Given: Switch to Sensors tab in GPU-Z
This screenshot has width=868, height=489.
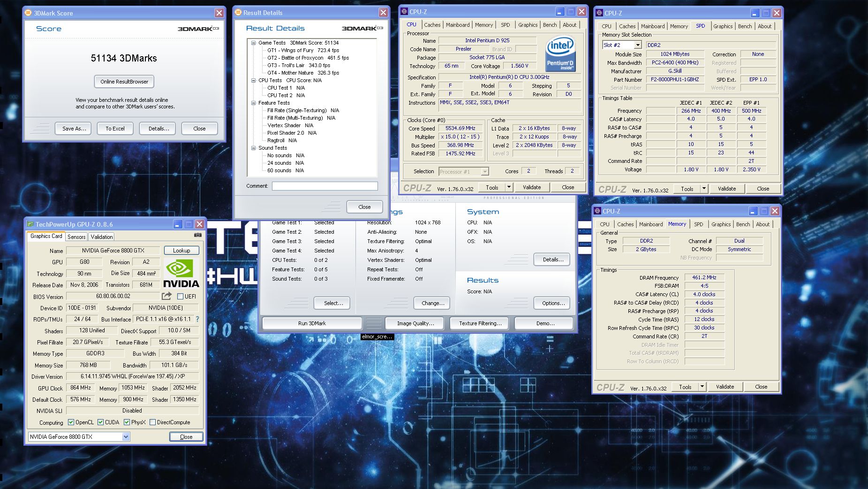Looking at the screenshot, I should tap(76, 237).
